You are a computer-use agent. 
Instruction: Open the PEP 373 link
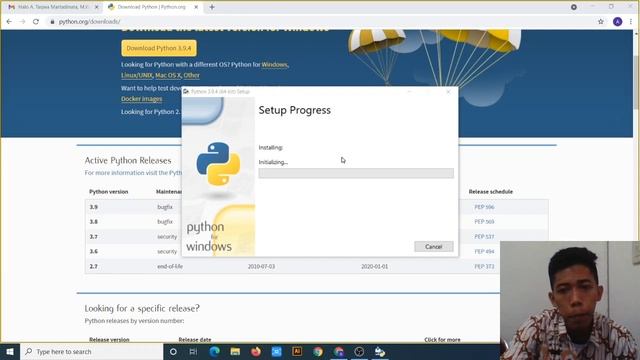(484, 266)
